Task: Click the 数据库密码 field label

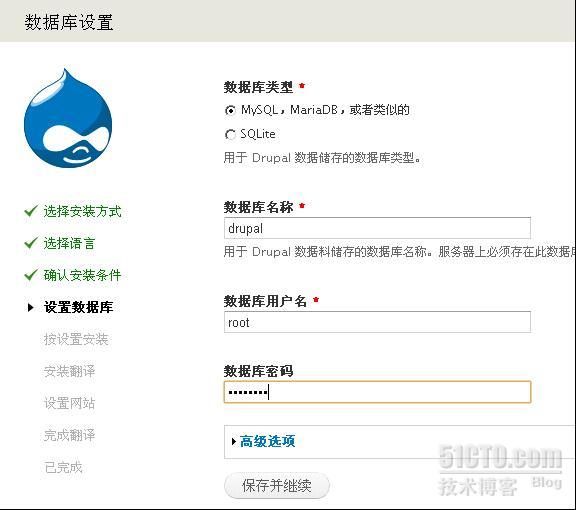Action: coord(258,371)
